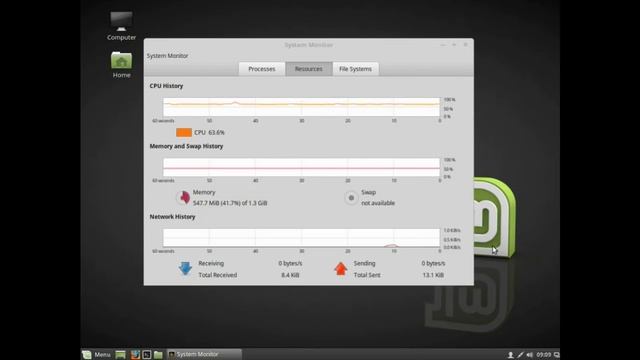Minimize the System Monitor window
This screenshot has height=360, width=640.
443,44
